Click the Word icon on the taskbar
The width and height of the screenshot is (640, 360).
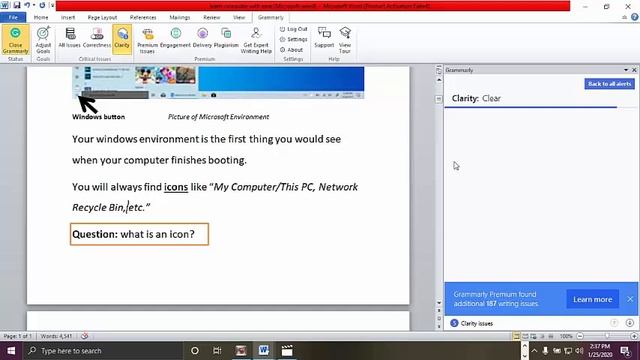click(x=264, y=350)
